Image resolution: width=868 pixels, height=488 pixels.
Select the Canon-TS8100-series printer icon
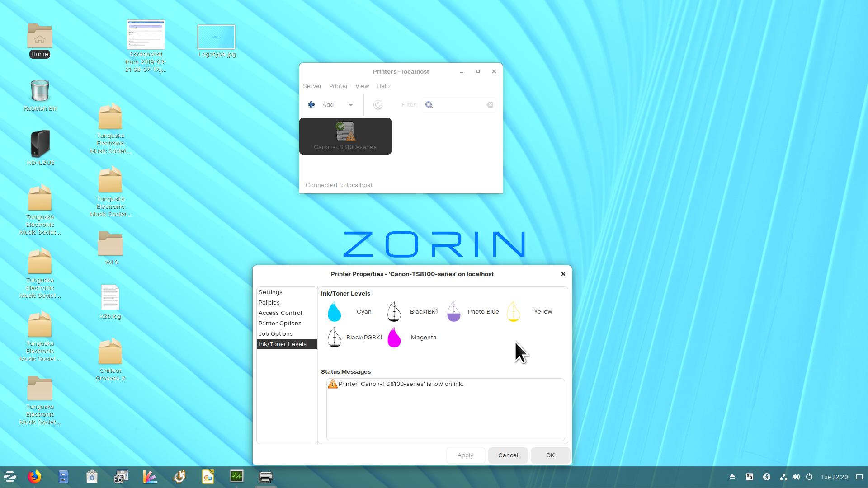(x=345, y=136)
